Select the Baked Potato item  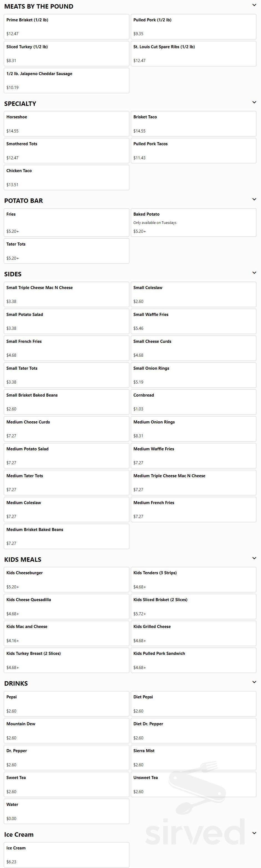[x=194, y=222]
